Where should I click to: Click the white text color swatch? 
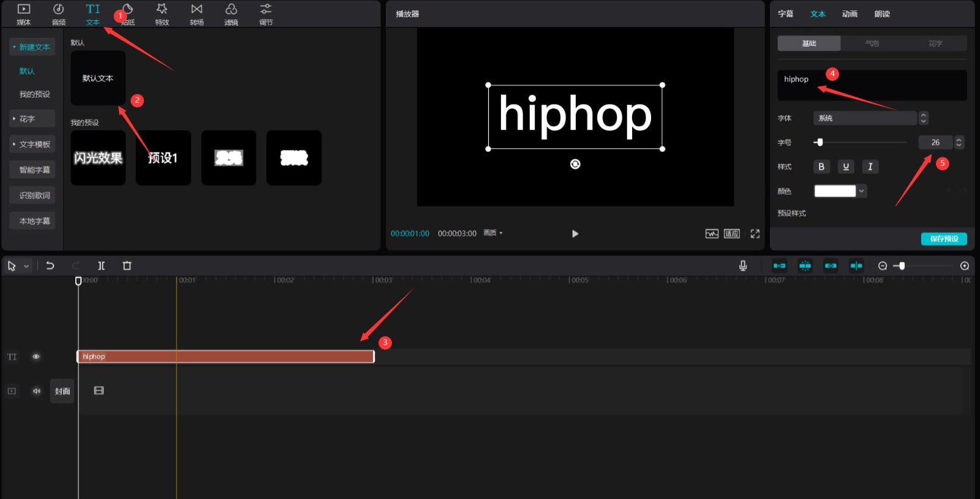pos(835,191)
